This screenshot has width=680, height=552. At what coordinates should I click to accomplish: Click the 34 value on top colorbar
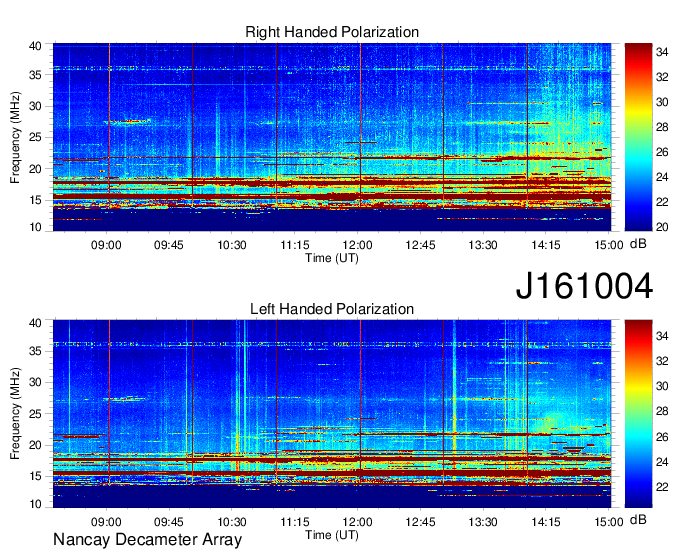pos(662,52)
